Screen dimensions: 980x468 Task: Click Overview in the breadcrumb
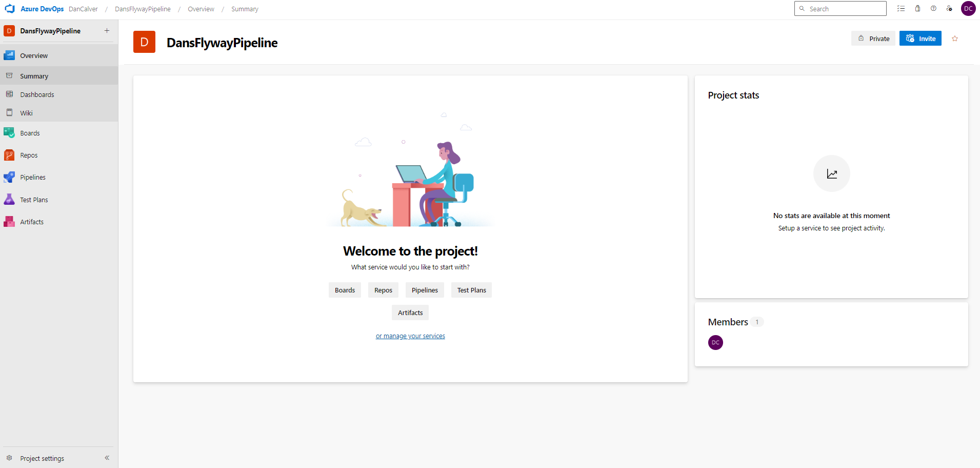pyautogui.click(x=201, y=9)
